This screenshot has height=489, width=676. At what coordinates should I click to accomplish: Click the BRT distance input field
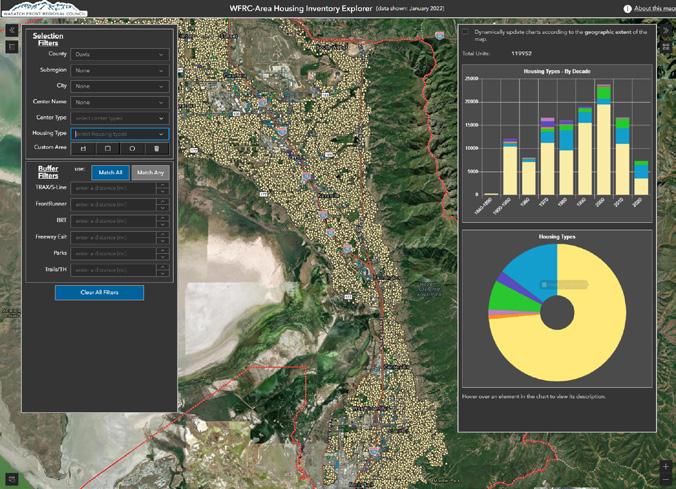(x=113, y=221)
